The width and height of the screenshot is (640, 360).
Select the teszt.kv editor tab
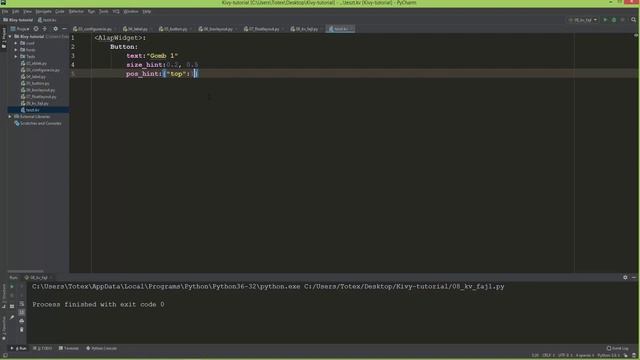click(x=339, y=29)
